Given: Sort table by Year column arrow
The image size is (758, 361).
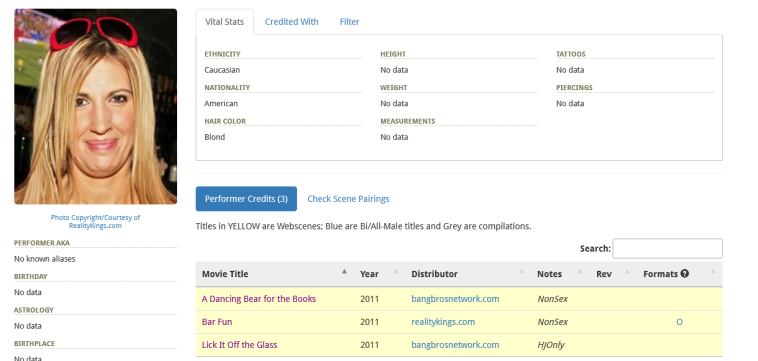Looking at the screenshot, I should tap(395, 272).
